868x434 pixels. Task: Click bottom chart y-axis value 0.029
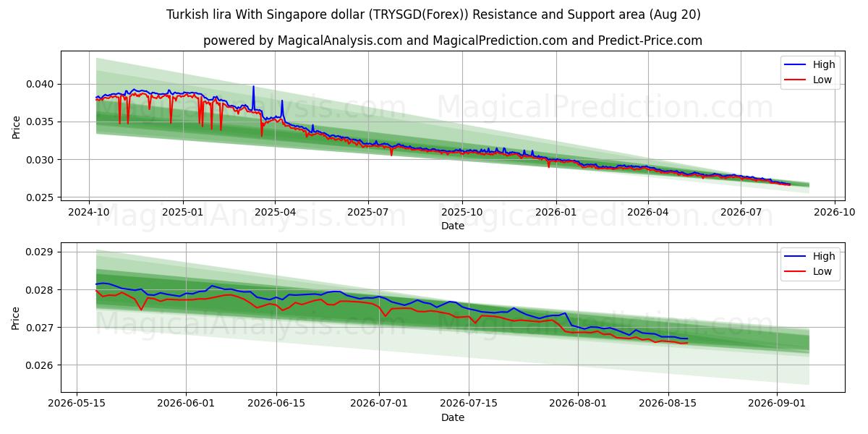click(x=40, y=252)
